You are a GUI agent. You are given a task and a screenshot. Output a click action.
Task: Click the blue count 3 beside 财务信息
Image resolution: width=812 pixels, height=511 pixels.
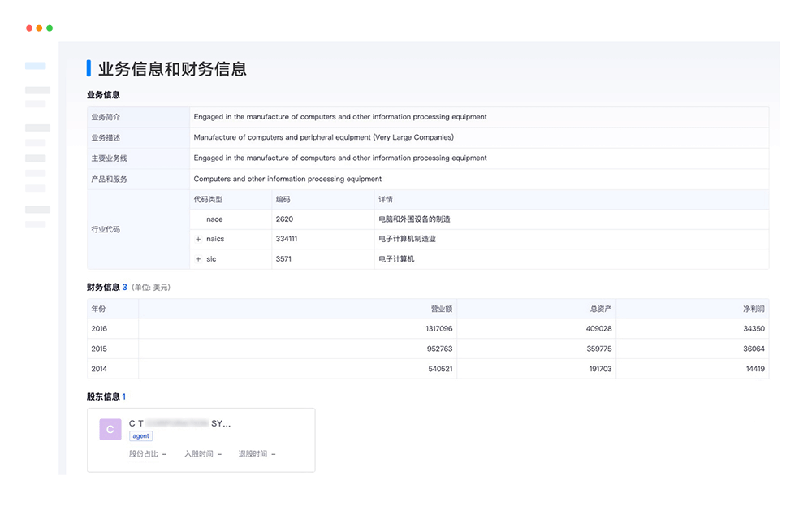[126, 287]
